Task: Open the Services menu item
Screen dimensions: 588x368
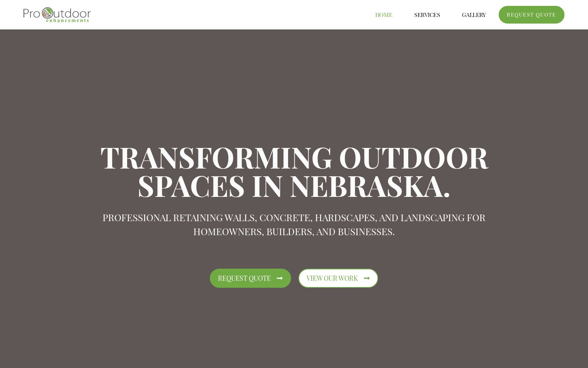Action: [427, 15]
